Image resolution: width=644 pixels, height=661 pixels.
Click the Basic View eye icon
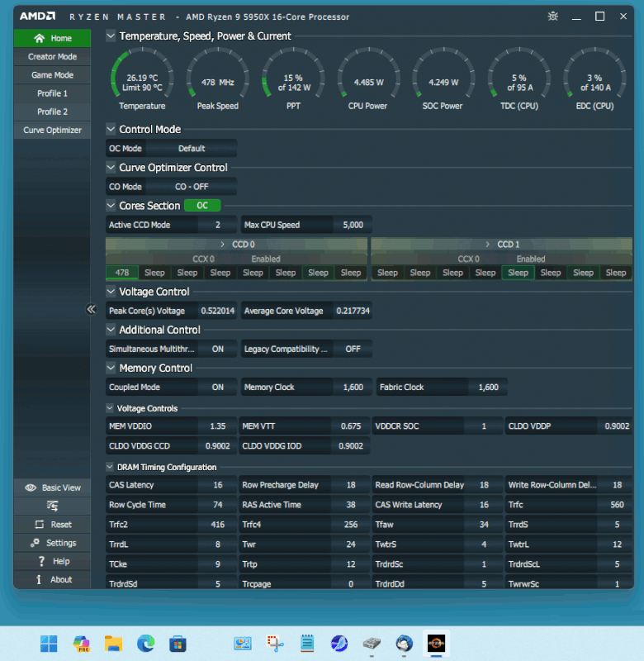tap(31, 487)
